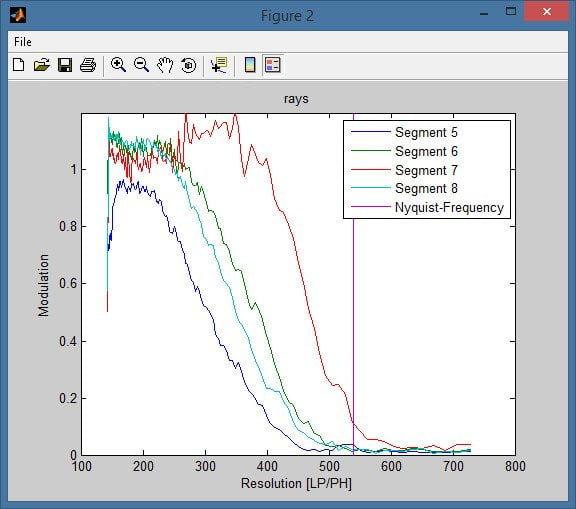
Task: Enable the Data Cursor tool
Action: coord(219,65)
